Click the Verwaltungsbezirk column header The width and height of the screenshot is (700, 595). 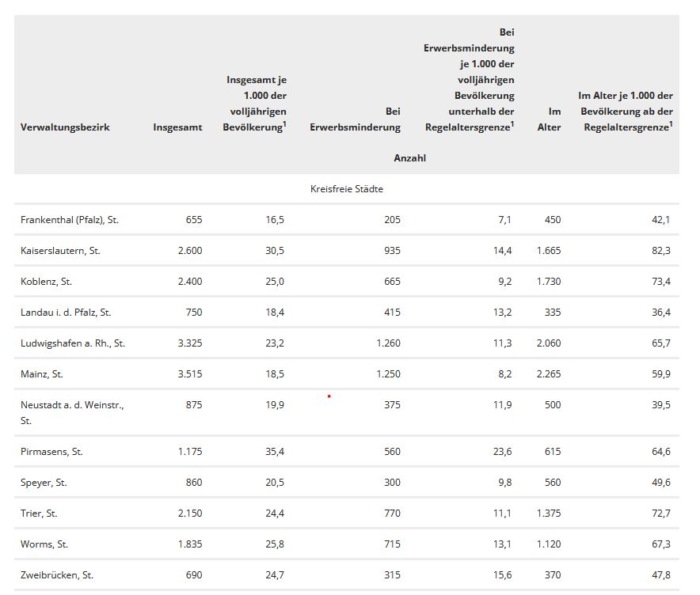(x=65, y=127)
